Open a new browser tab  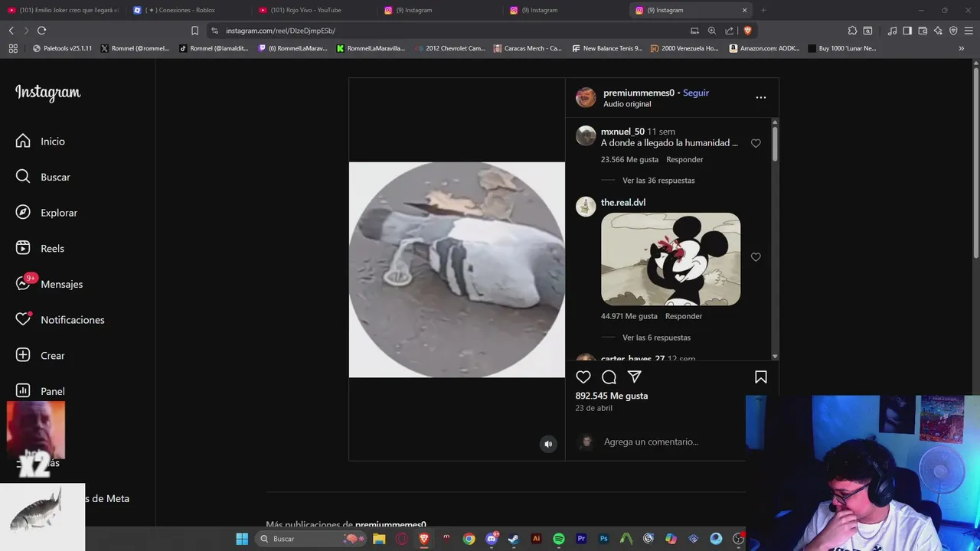(x=763, y=10)
